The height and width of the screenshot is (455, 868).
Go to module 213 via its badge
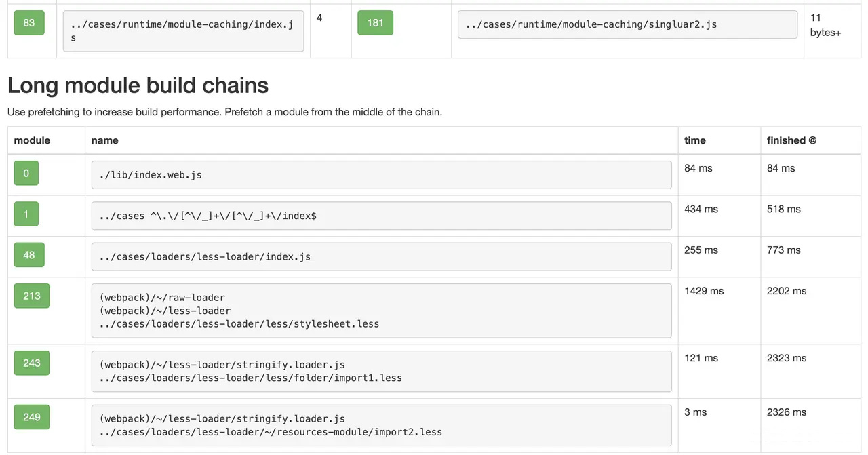[31, 296]
